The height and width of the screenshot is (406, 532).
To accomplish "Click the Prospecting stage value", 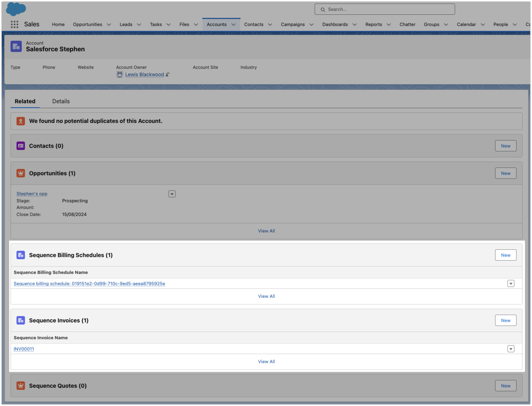I will pyautogui.click(x=75, y=201).
